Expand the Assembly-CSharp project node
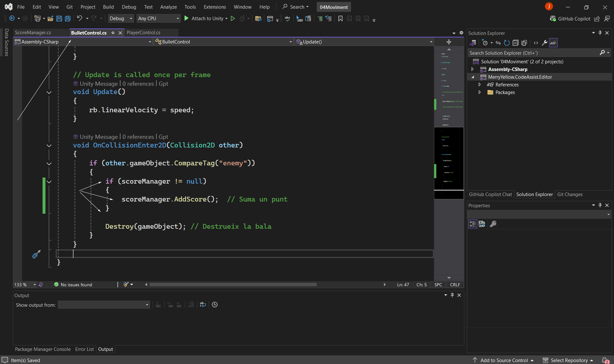Screen dimensions: 614x364 point(472,69)
